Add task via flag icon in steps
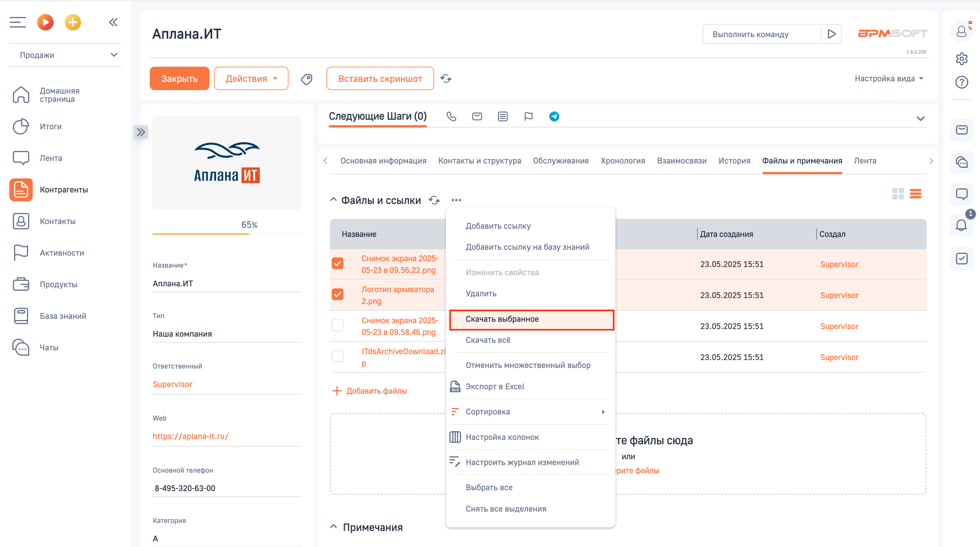The image size is (980, 547). [x=528, y=116]
